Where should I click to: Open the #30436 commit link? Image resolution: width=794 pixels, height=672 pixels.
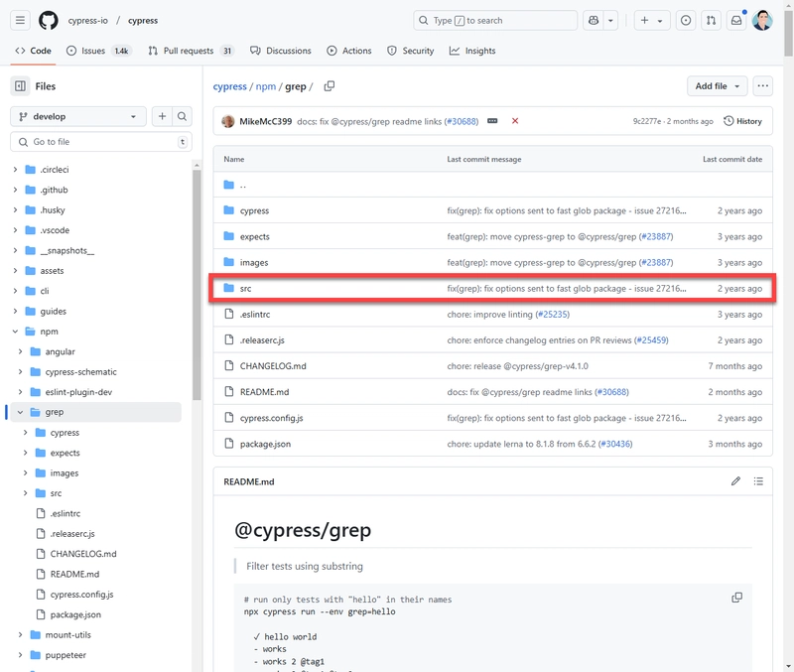[615, 444]
